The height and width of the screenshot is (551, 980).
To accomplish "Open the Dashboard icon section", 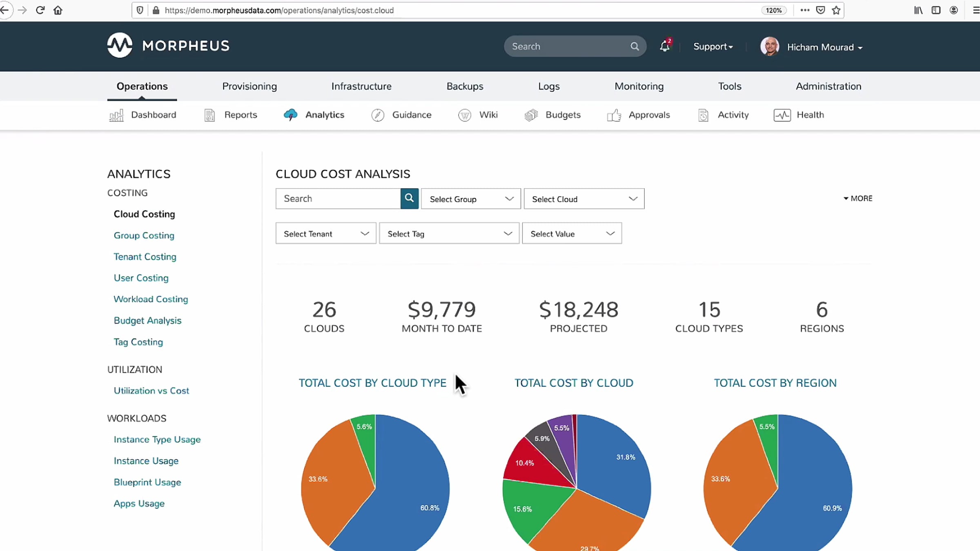I will tap(116, 116).
